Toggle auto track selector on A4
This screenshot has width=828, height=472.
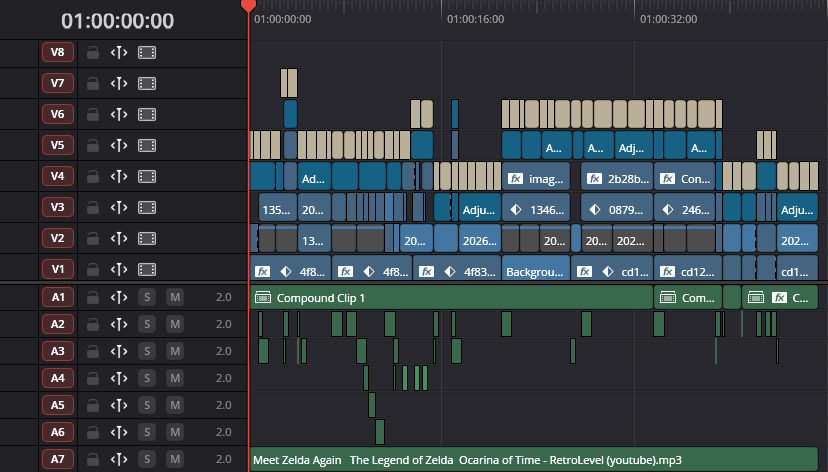pos(119,378)
